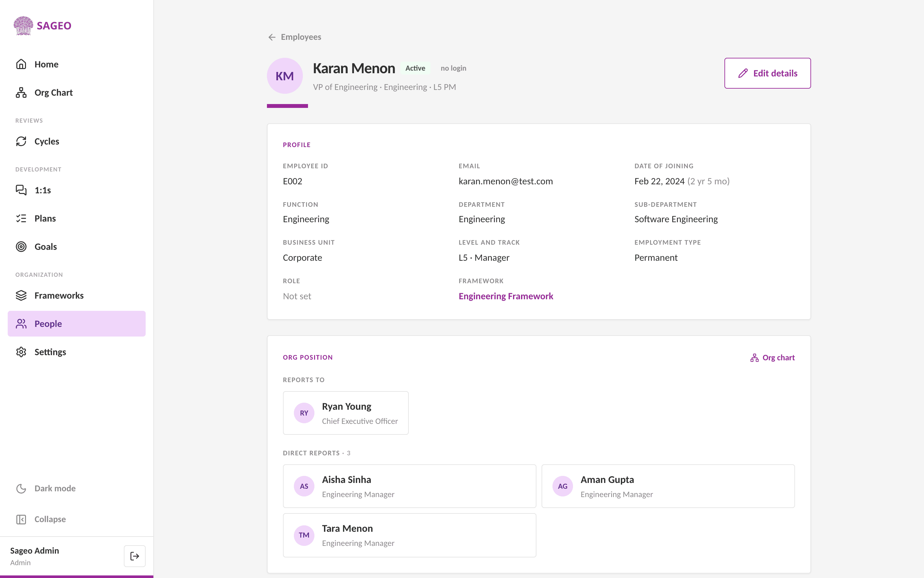Click the Cycles refresh-arrows icon

(21, 141)
